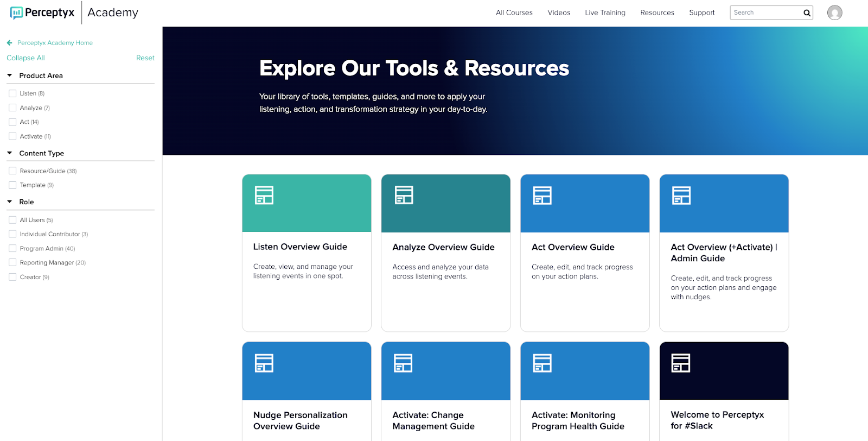Check the Creator (9) filter
The height and width of the screenshot is (441, 868).
coord(12,277)
